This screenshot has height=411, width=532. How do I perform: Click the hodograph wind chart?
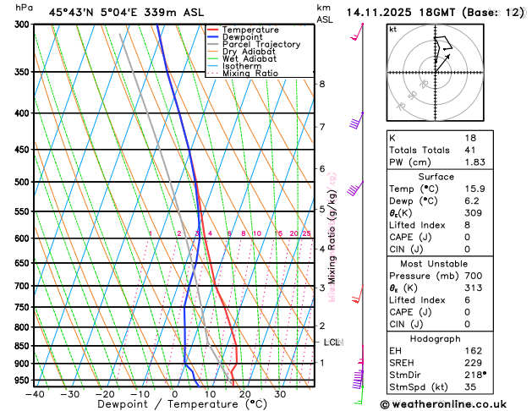(436, 73)
